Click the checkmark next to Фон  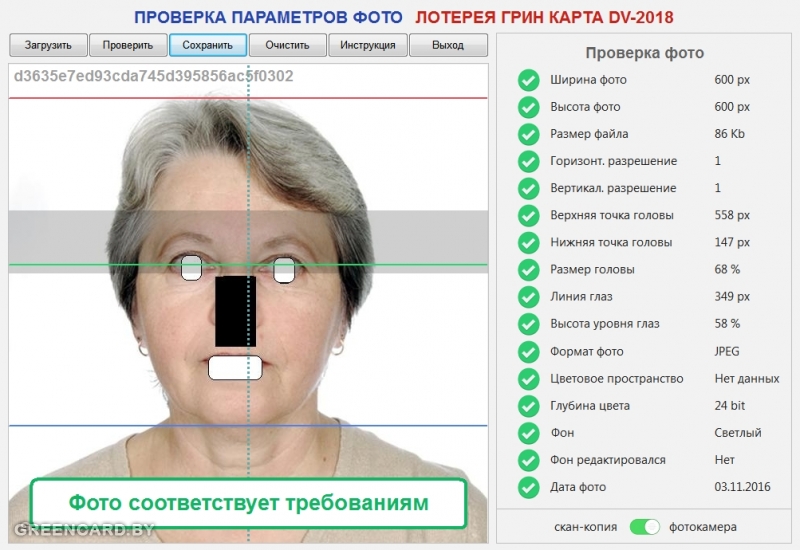coord(529,433)
